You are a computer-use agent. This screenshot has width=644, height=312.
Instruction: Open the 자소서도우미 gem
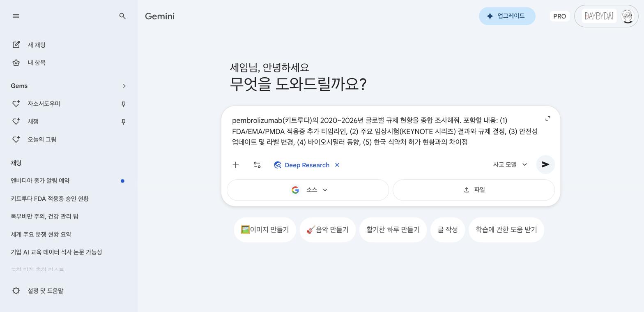coord(44,104)
